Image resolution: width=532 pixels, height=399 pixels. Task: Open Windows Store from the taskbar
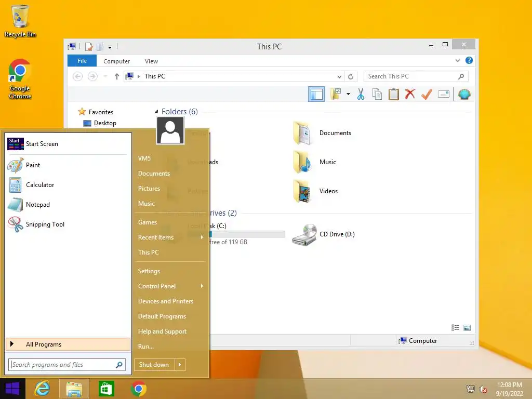[106, 389]
